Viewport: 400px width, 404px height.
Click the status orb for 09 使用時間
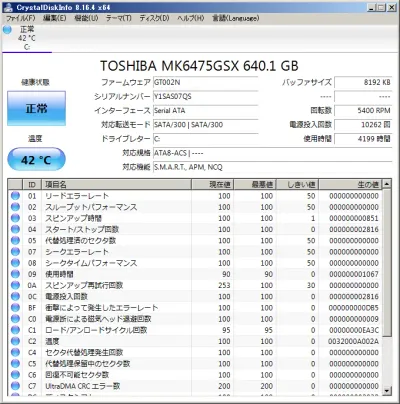coord(15,274)
